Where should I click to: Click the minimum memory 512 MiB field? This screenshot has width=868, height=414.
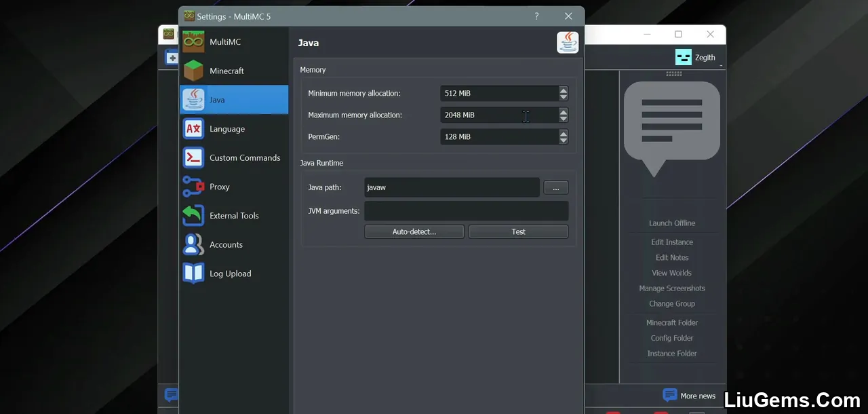click(499, 93)
